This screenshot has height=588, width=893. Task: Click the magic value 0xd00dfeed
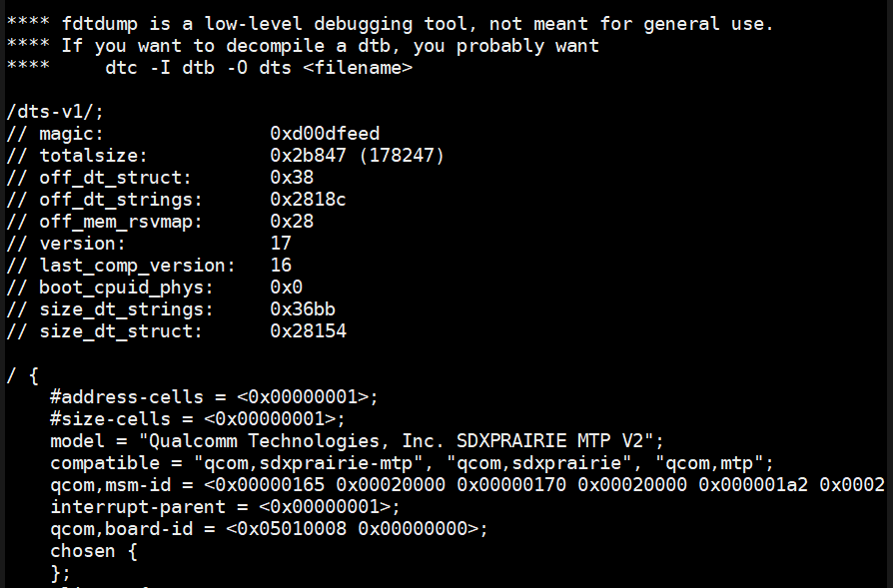point(325,134)
